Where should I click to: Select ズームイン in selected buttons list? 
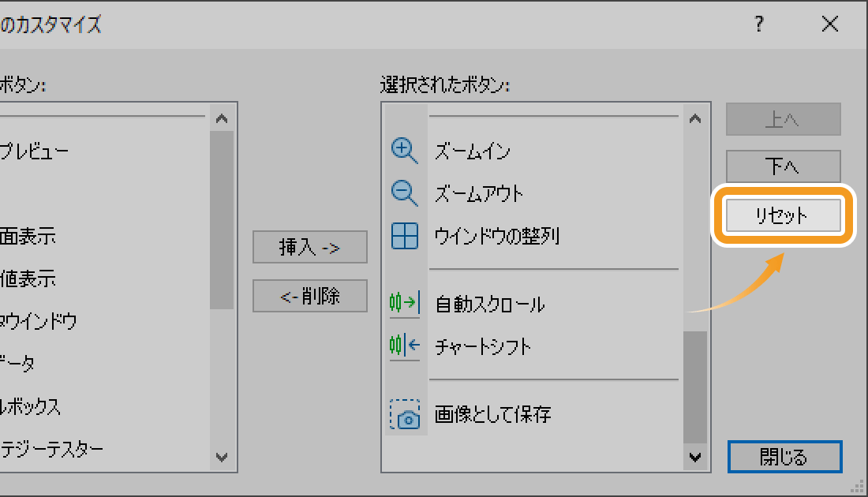pyautogui.click(x=473, y=151)
